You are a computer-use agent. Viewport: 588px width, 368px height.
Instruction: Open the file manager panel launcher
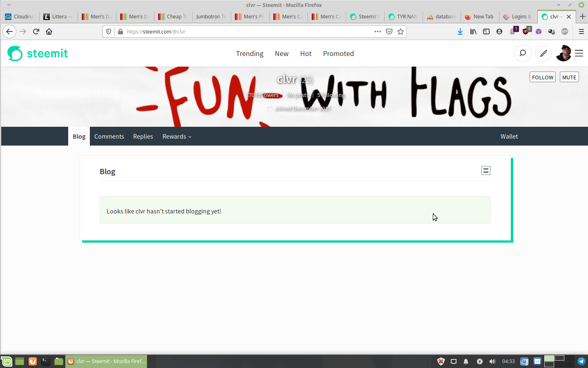pyautogui.click(x=59, y=361)
